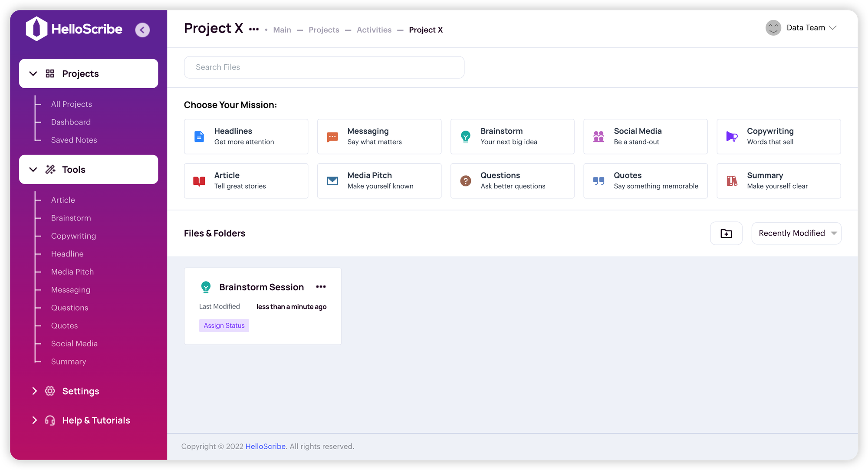Click the 'Ask better questions' subtitle
The image size is (868, 470).
coord(513,186)
